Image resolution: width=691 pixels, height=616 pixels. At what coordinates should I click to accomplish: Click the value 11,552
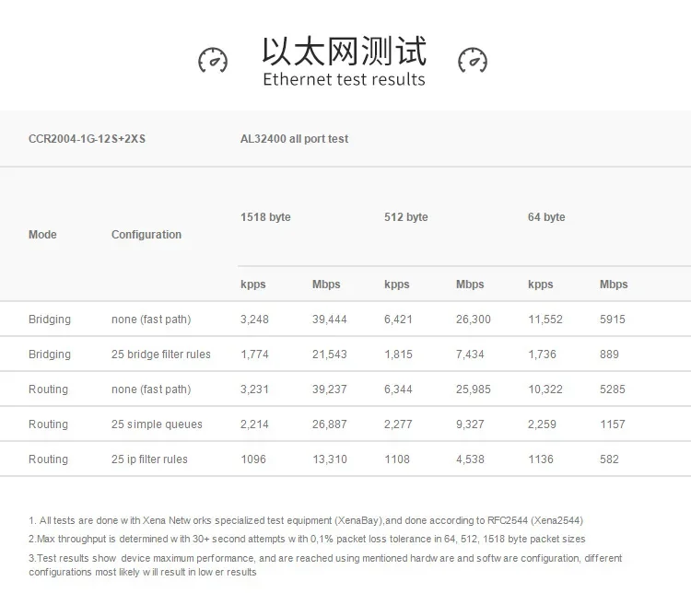coord(545,320)
